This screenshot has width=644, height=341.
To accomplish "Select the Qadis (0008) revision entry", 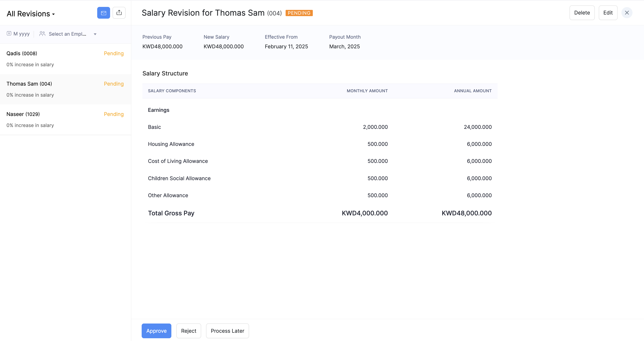I will (22, 53).
